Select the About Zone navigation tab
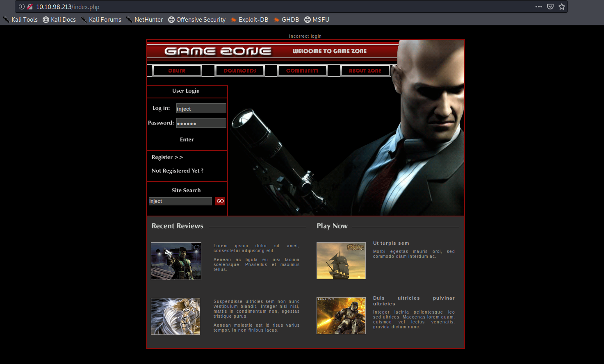The image size is (604, 364). click(x=365, y=71)
